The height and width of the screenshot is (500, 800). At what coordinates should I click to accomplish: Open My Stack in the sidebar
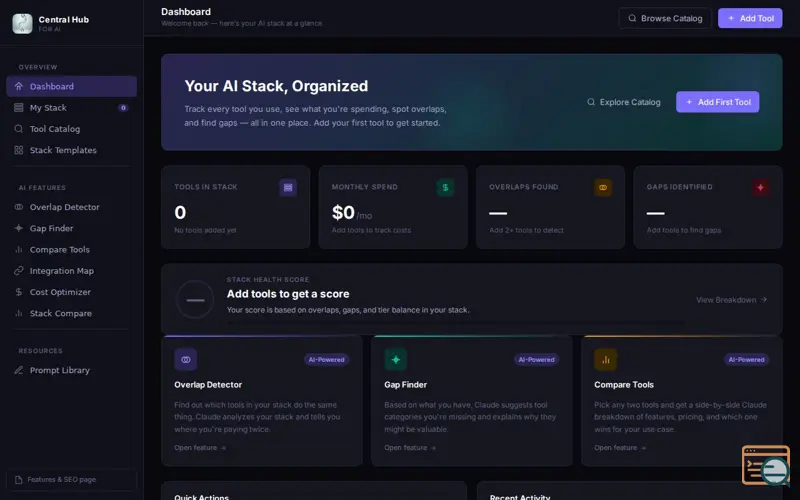point(71,108)
